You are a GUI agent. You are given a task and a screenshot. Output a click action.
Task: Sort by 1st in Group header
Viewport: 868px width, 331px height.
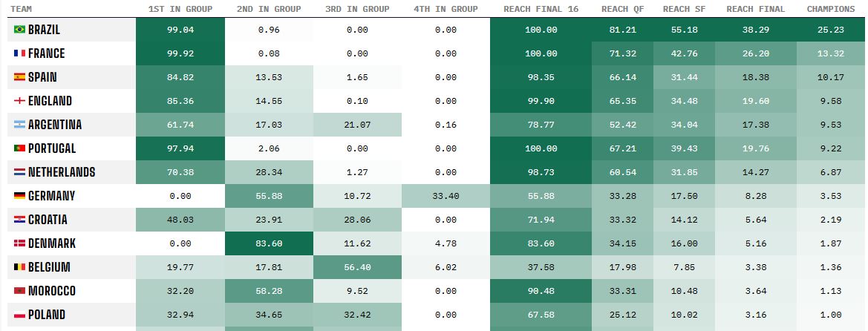[180, 9]
